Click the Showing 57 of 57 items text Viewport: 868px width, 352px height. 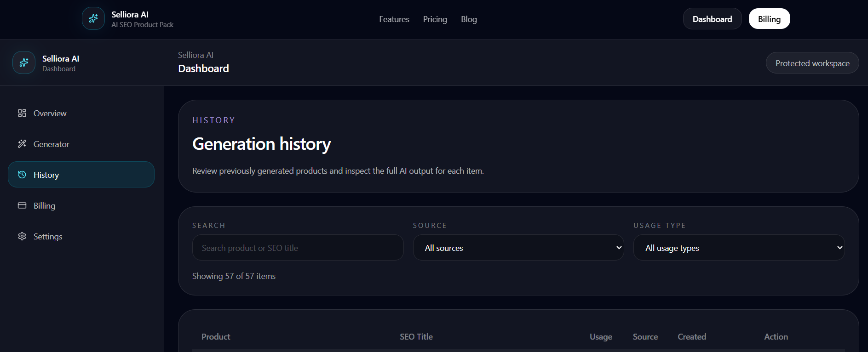coord(234,276)
